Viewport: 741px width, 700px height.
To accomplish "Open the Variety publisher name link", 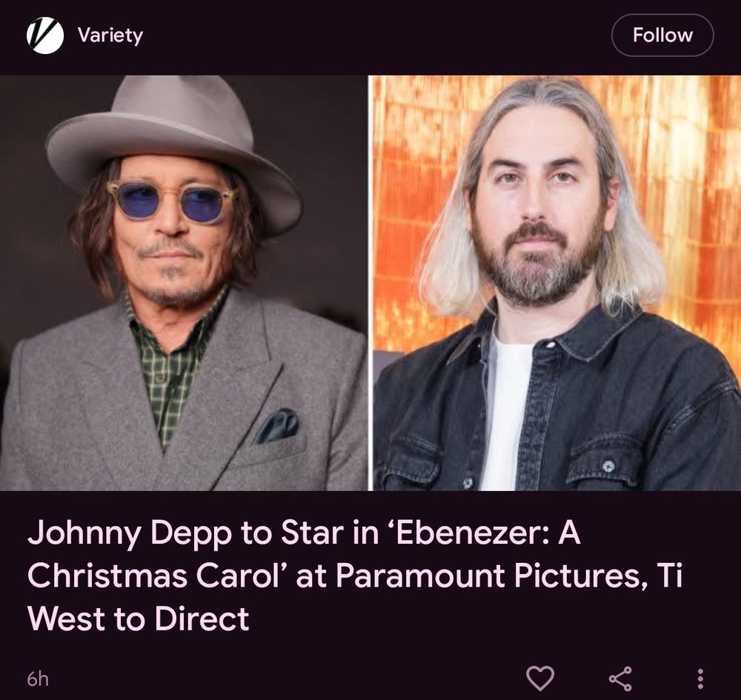I will (x=110, y=36).
